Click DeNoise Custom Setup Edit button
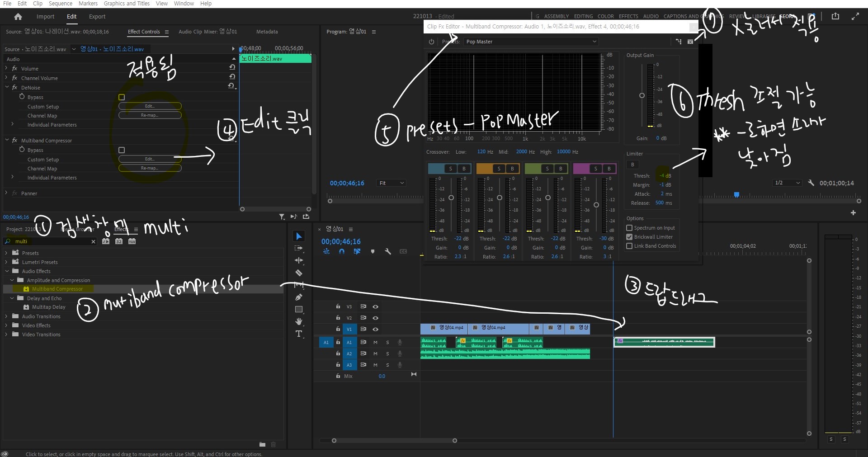 pos(150,106)
